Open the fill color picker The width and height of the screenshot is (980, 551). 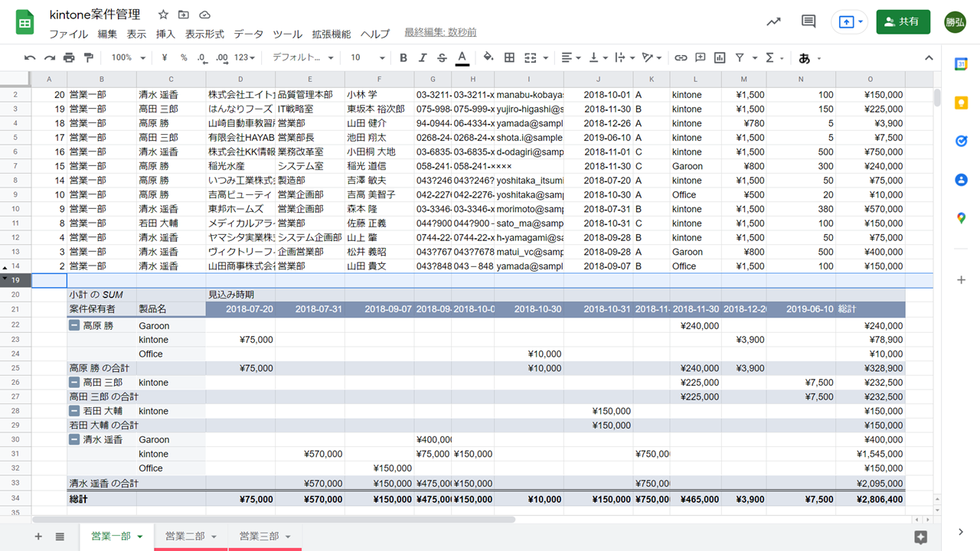tap(488, 57)
